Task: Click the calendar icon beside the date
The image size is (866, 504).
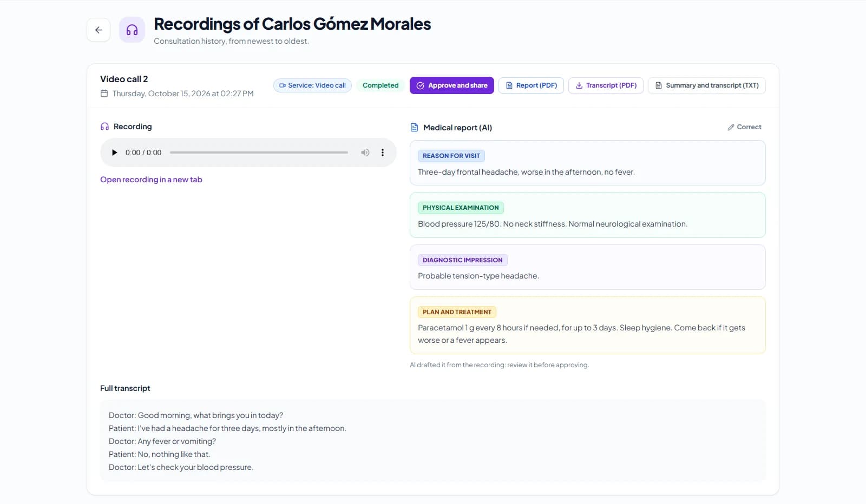Action: tap(104, 94)
